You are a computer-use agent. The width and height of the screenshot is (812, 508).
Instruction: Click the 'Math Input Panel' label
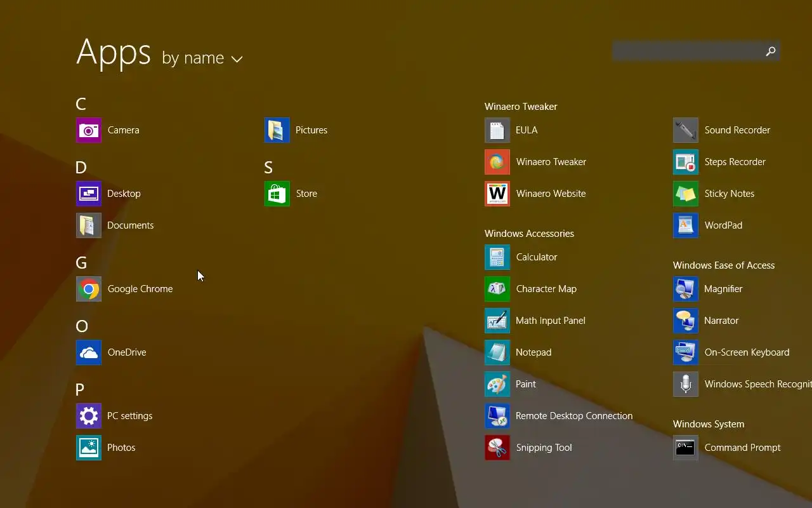point(551,321)
